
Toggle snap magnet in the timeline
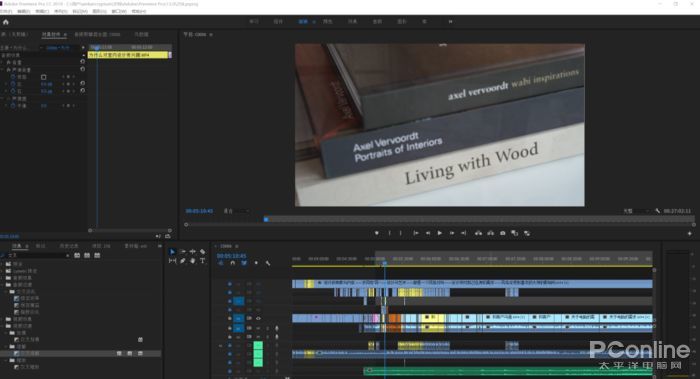pyautogui.click(x=233, y=263)
